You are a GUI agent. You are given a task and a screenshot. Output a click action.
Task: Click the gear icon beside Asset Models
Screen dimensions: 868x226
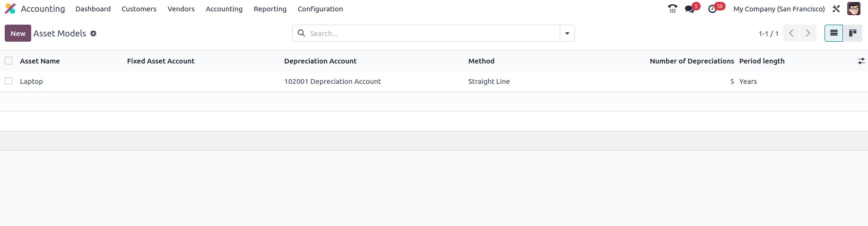coord(94,34)
